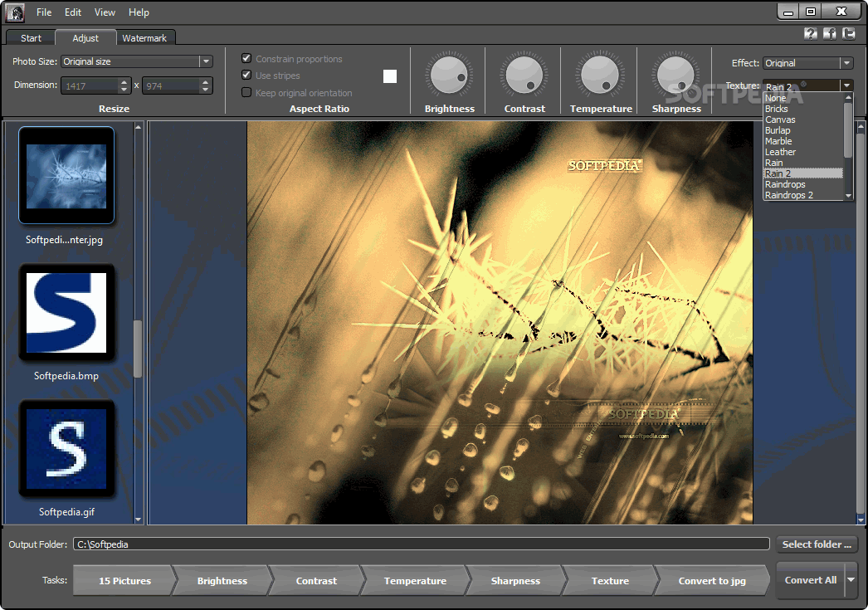Click the large image preview
The width and height of the screenshot is (868, 610).
point(500,323)
